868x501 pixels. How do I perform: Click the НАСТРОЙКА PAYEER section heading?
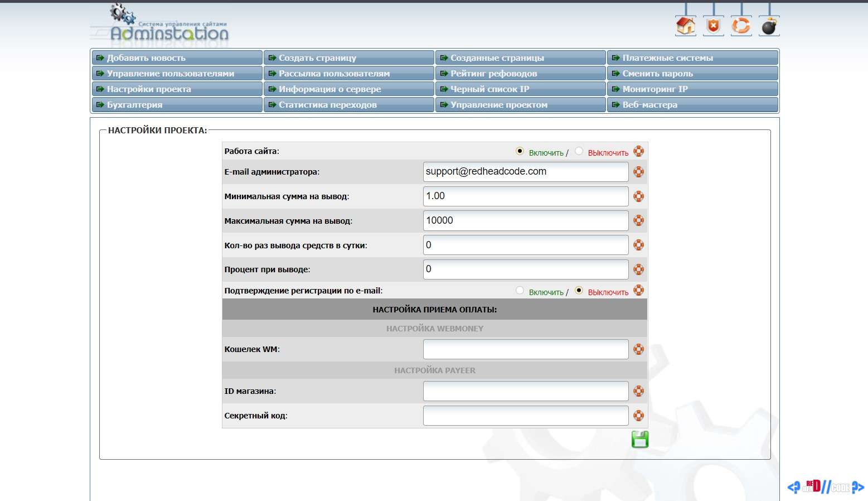coord(435,370)
